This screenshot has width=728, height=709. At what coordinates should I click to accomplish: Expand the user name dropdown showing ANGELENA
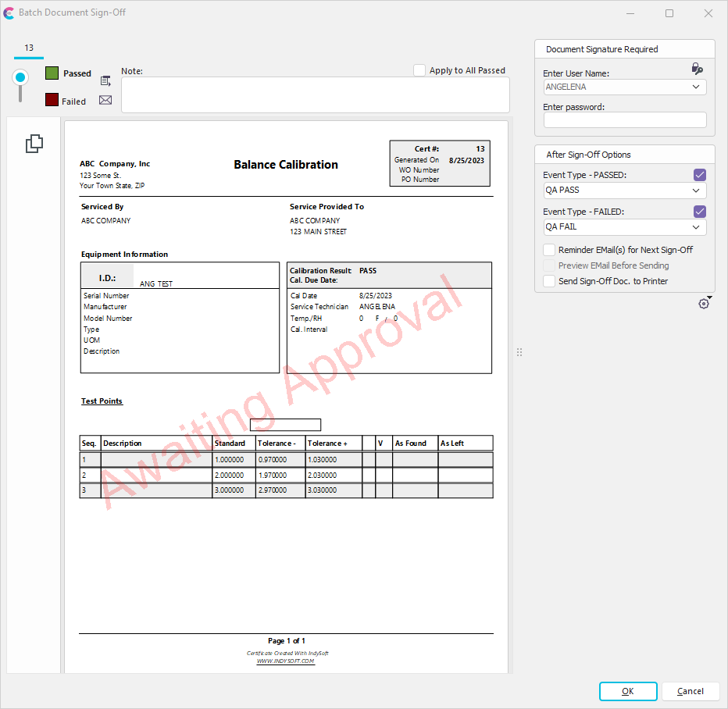click(696, 87)
